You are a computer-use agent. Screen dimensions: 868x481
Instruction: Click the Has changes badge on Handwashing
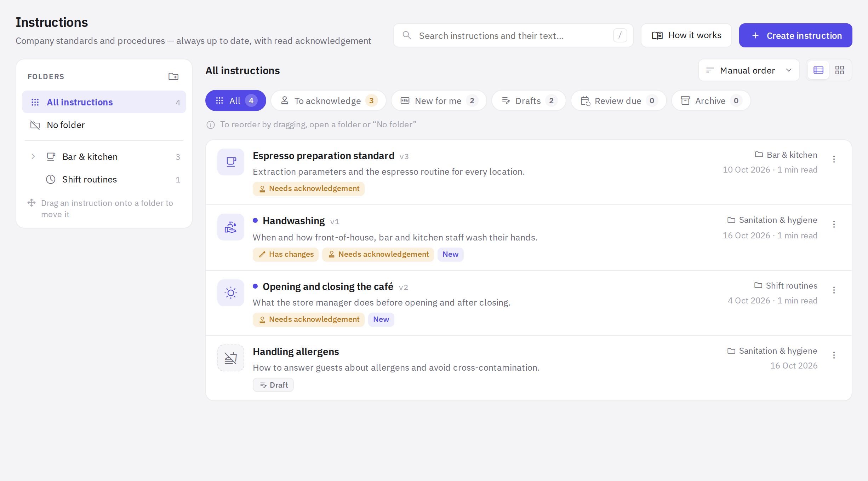click(286, 254)
